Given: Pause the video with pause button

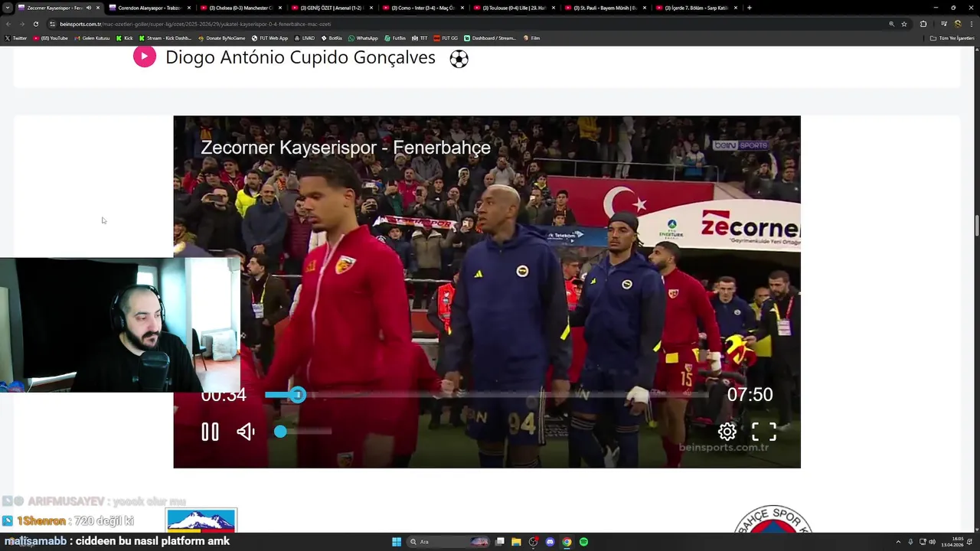Looking at the screenshot, I should (210, 432).
